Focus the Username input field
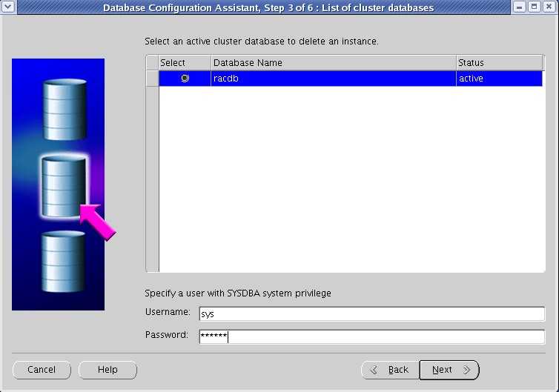This screenshot has width=559, height=392. tap(372, 314)
